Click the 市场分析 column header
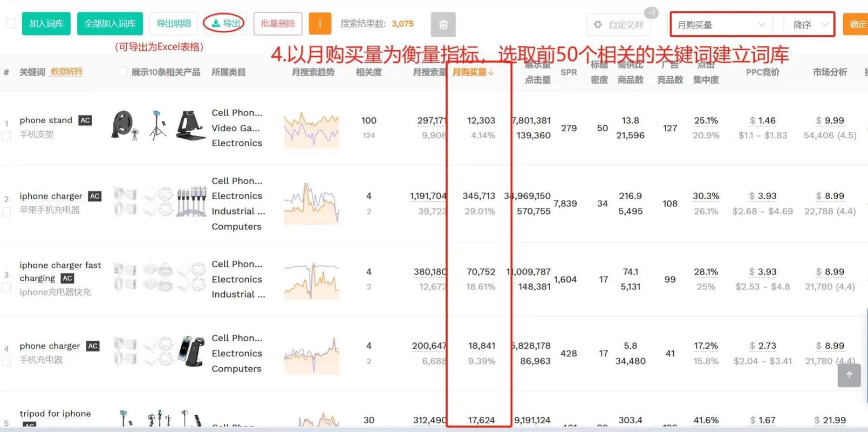This screenshot has width=868, height=432. tap(830, 72)
